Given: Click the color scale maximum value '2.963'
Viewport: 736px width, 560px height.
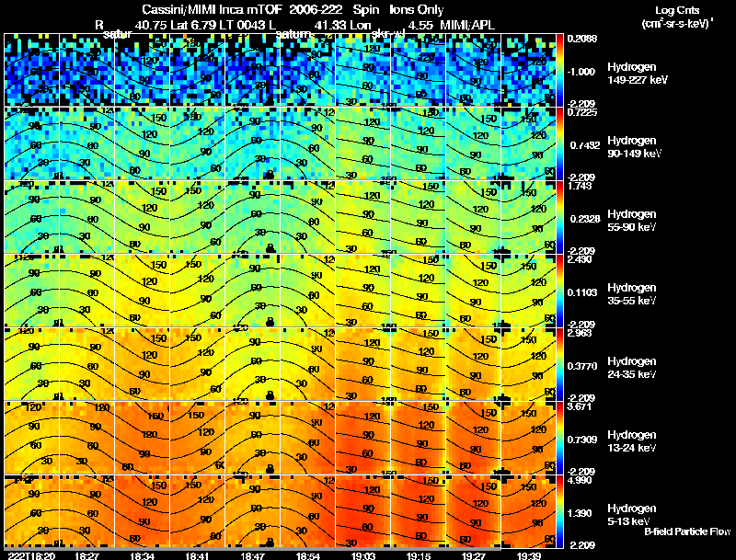Looking at the screenshot, I should pos(580,334).
